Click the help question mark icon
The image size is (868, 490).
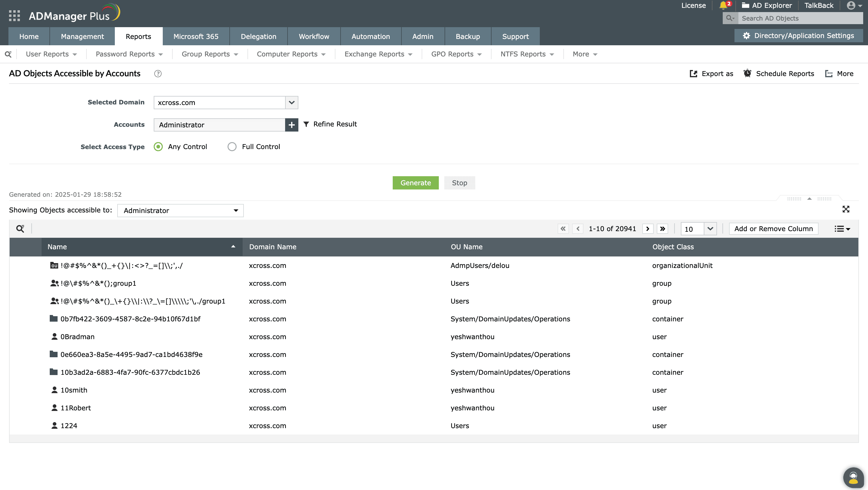coord(158,74)
